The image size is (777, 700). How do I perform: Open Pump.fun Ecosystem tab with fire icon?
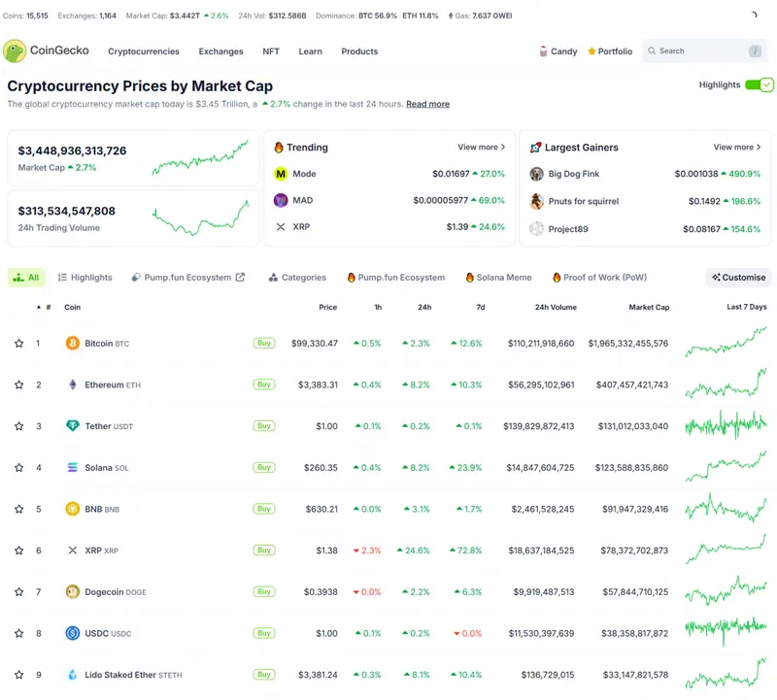pos(396,278)
